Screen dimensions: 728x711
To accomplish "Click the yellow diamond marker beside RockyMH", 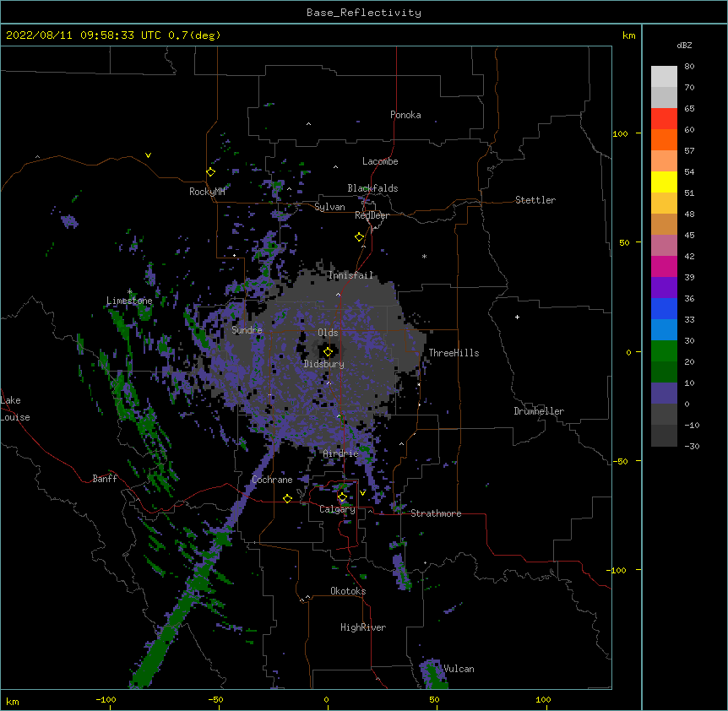I will coord(210,172).
